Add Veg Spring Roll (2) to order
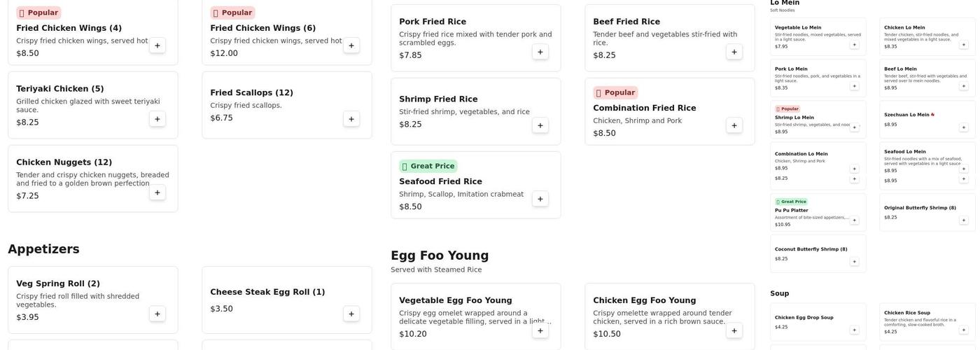This screenshot has height=350, width=980. pos(157,314)
